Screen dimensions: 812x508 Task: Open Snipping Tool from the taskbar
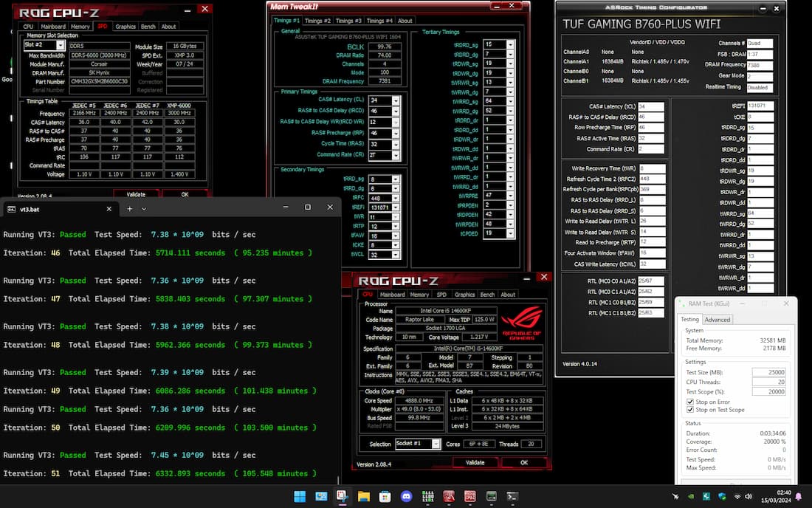[343, 496]
